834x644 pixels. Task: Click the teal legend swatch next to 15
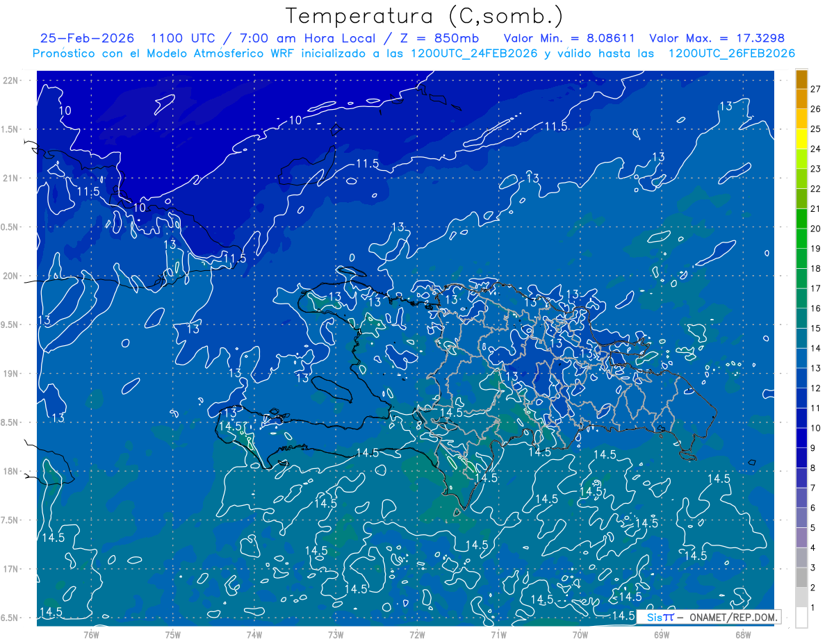[x=801, y=319]
